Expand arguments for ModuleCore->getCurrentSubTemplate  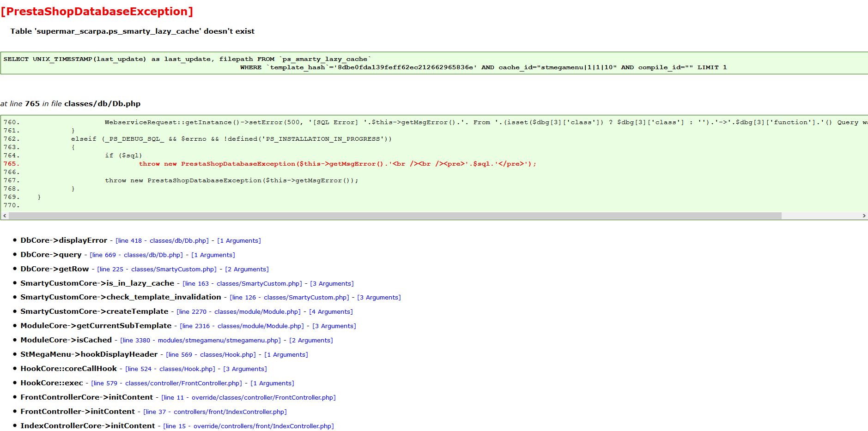334,326
